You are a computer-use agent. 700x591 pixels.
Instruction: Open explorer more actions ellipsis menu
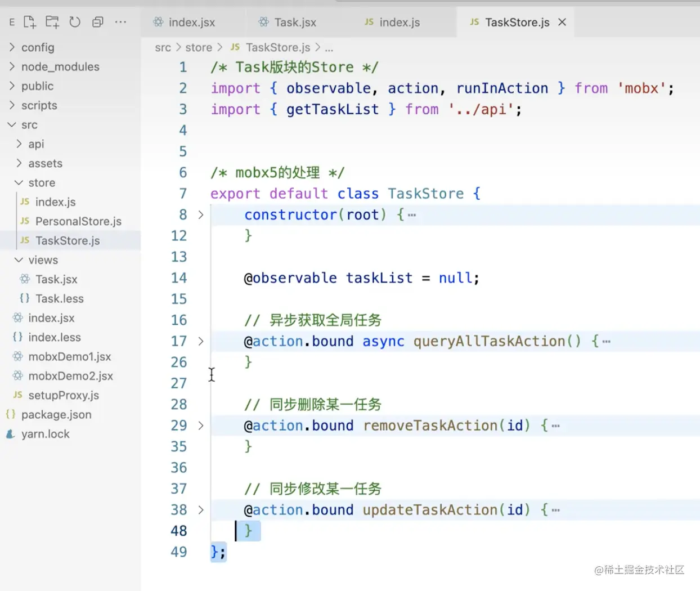[x=120, y=22]
